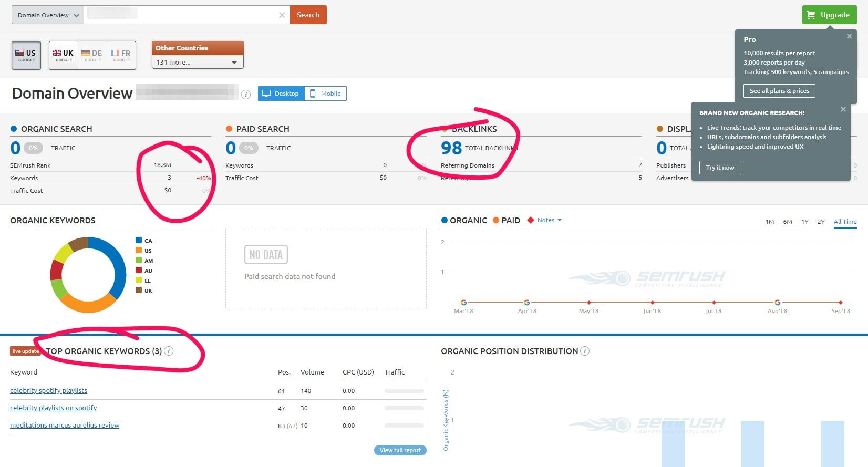
Task: Expand the Other Countries 131 more dropdown
Action: [x=197, y=62]
